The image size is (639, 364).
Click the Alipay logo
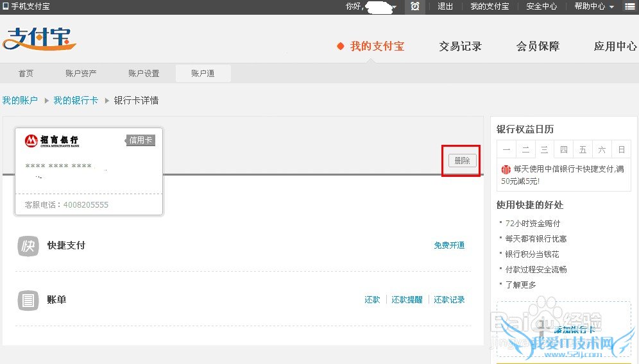point(39,39)
